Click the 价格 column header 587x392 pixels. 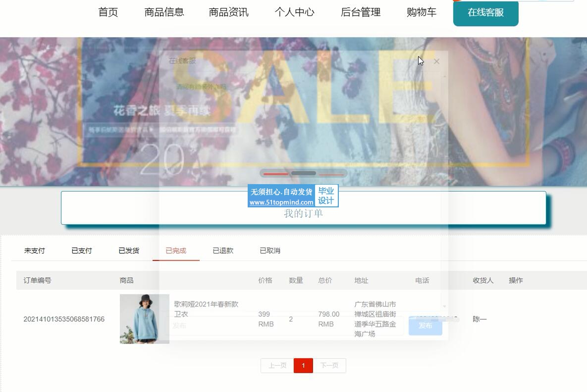[265, 280]
